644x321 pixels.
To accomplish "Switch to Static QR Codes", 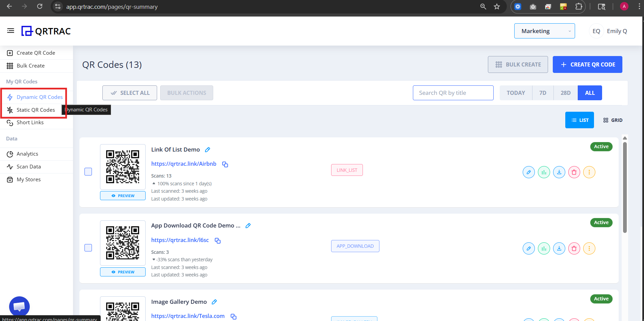I will pyautogui.click(x=35, y=110).
